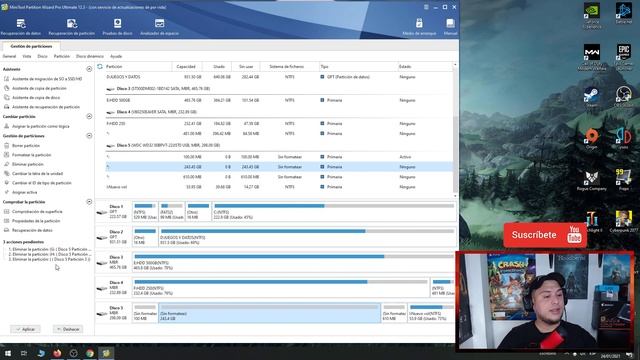Open the Epic Games Launcher desktop shortcut
640x360 pixels.
coord(623,58)
